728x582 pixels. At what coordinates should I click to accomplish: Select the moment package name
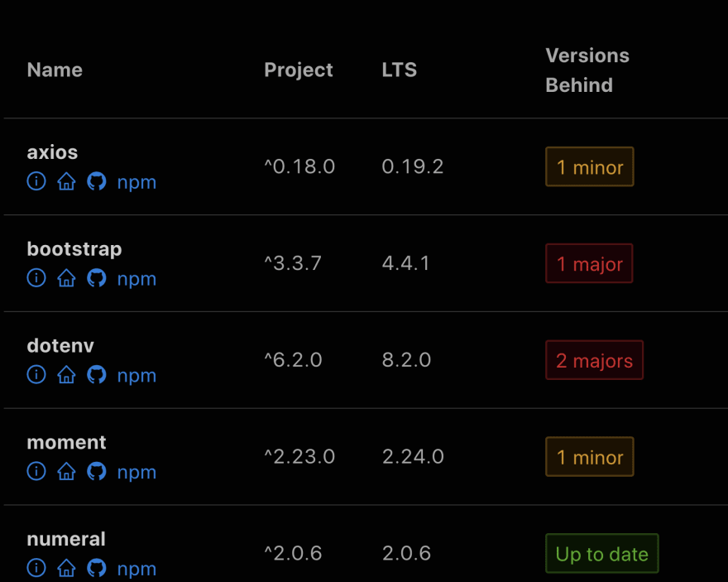pyautogui.click(x=66, y=442)
